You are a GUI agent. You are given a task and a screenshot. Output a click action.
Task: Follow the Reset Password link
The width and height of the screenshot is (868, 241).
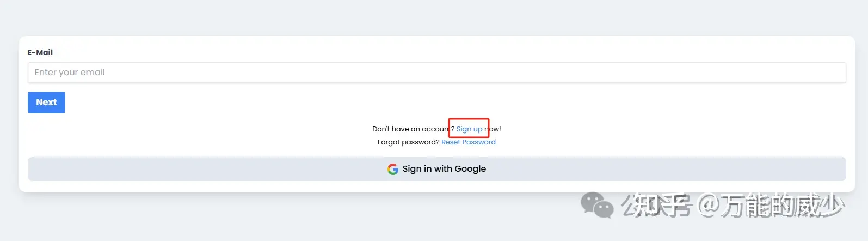(468, 142)
